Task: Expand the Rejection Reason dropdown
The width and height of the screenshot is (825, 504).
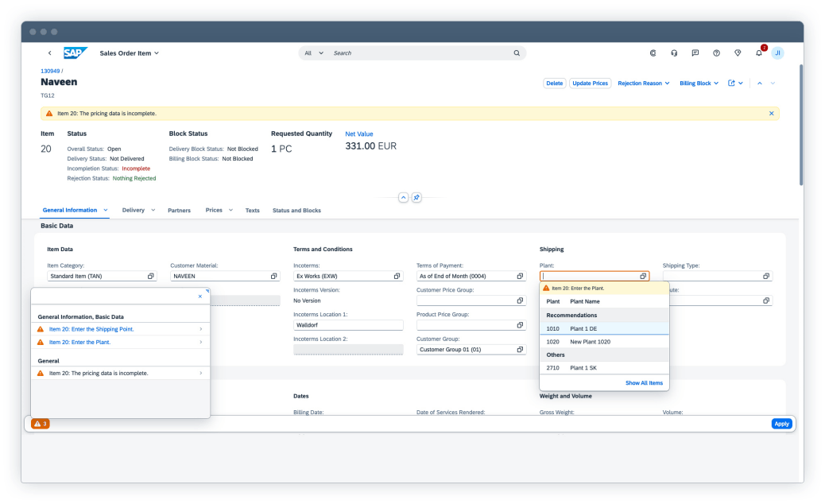Action: pyautogui.click(x=644, y=83)
